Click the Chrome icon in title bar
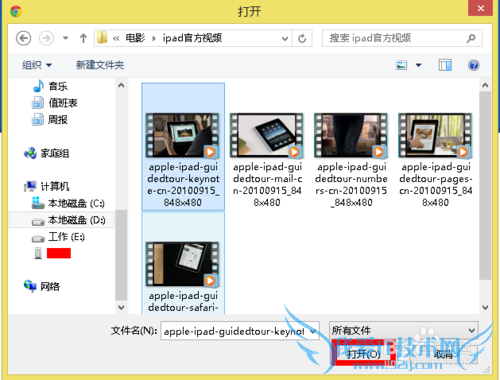Image resolution: width=500 pixels, height=380 pixels. click(x=16, y=11)
